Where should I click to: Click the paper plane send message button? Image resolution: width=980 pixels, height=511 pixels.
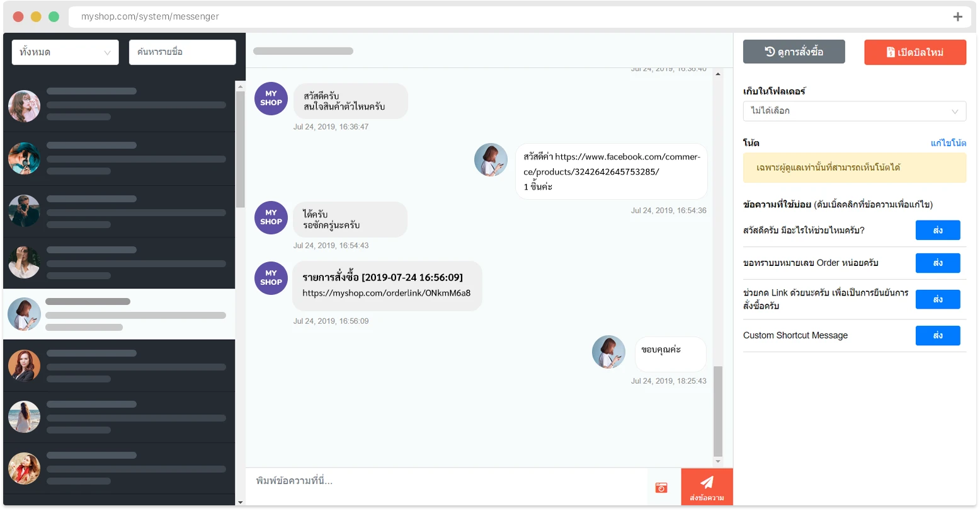click(707, 486)
